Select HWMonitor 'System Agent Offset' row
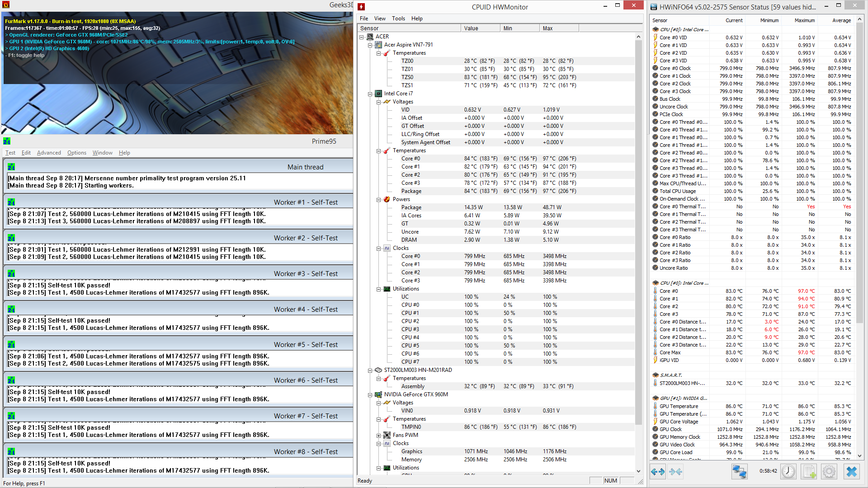 pos(496,142)
